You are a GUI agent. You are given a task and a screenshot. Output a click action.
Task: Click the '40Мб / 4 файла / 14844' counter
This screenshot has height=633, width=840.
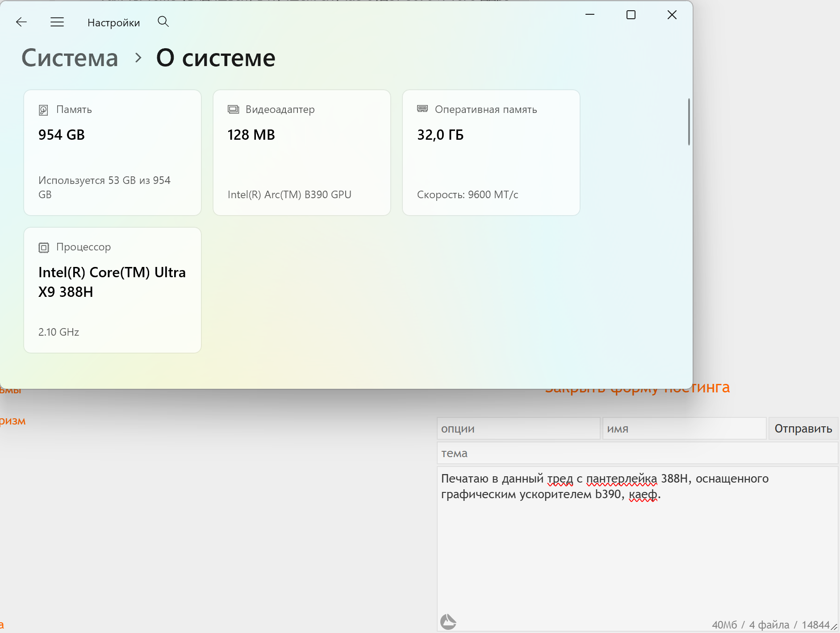click(771, 625)
